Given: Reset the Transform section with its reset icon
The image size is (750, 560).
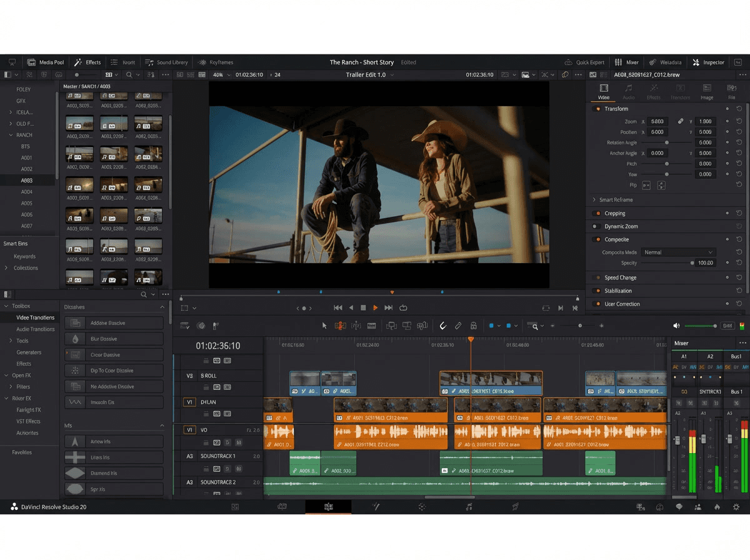Looking at the screenshot, I should click(x=739, y=109).
